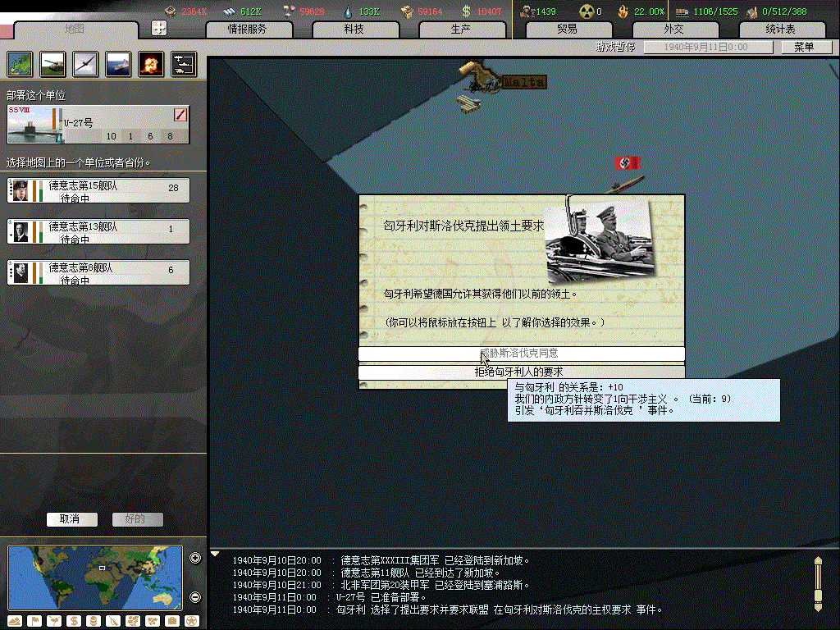Screen dimensions: 840x630
Task: Open the force deployment pool icon
Action: coord(184,64)
